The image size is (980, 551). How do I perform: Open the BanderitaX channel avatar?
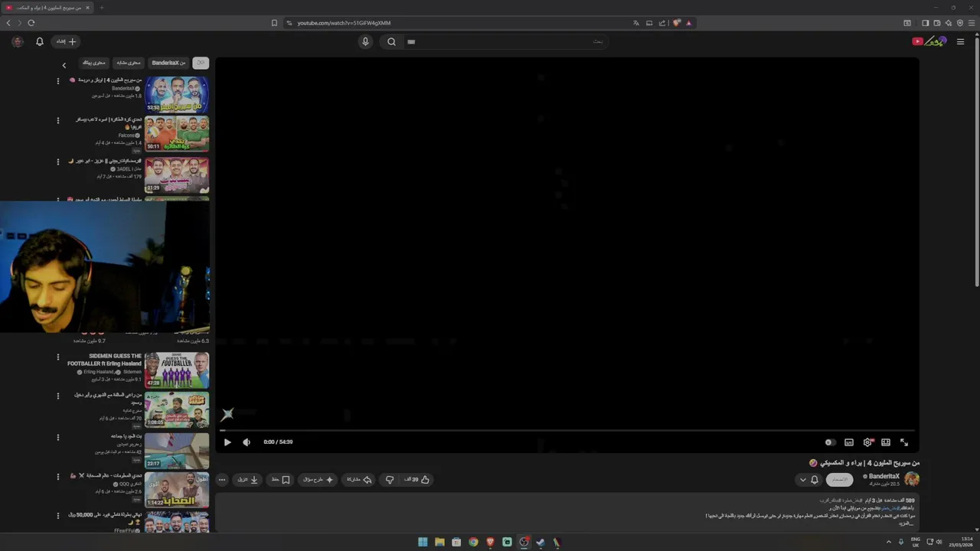click(912, 479)
